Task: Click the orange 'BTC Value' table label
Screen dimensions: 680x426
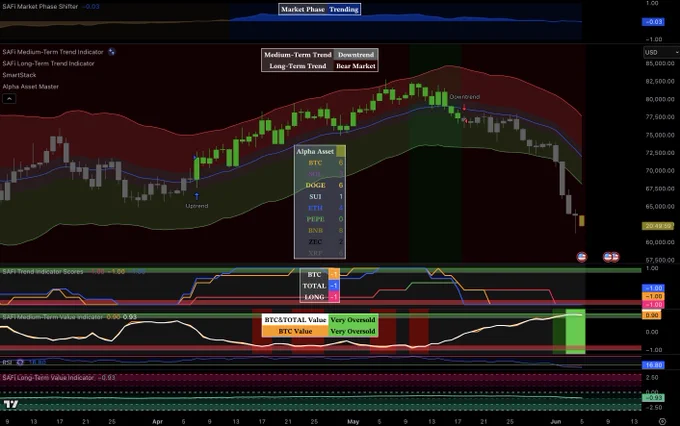Action: point(295,331)
